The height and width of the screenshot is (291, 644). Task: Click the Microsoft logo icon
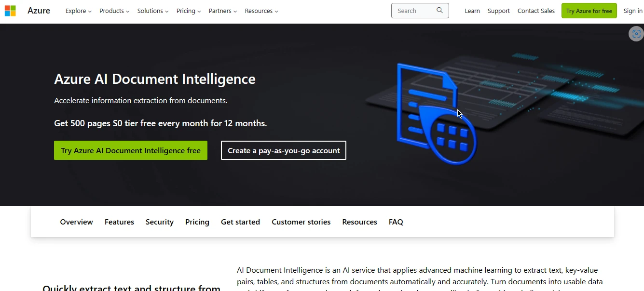pos(10,11)
